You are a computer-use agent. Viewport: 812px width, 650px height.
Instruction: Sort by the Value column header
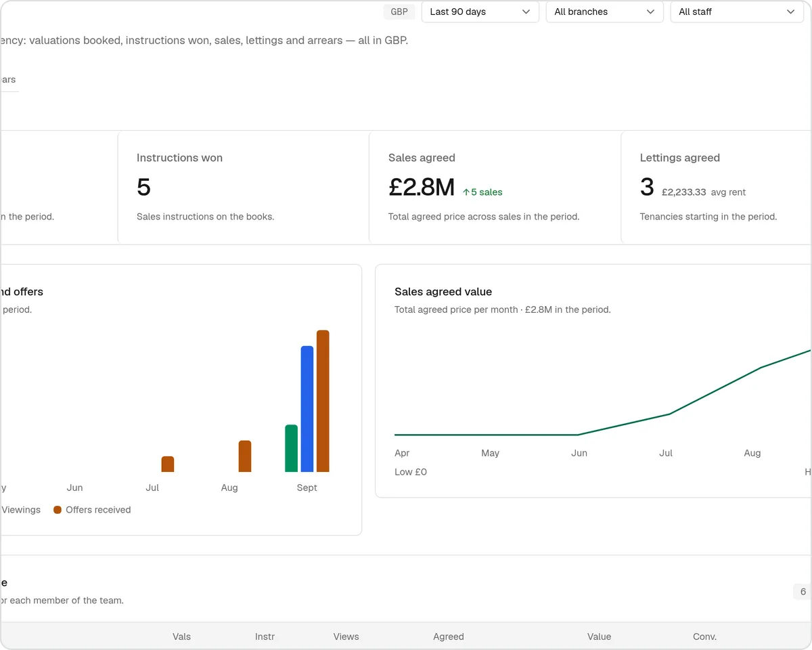point(599,636)
